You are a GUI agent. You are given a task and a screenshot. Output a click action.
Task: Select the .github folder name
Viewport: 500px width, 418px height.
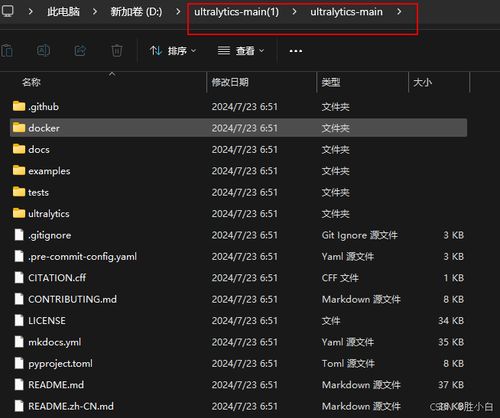click(43, 107)
